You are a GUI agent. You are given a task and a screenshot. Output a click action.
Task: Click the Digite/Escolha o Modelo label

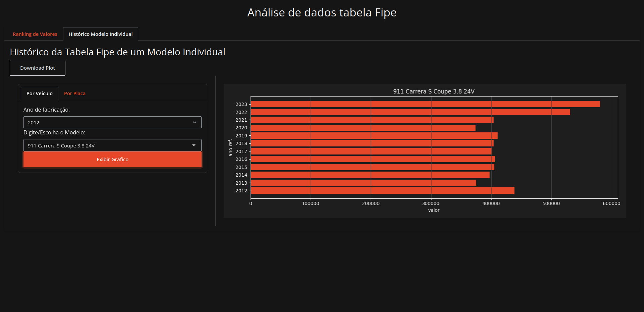[x=54, y=132]
